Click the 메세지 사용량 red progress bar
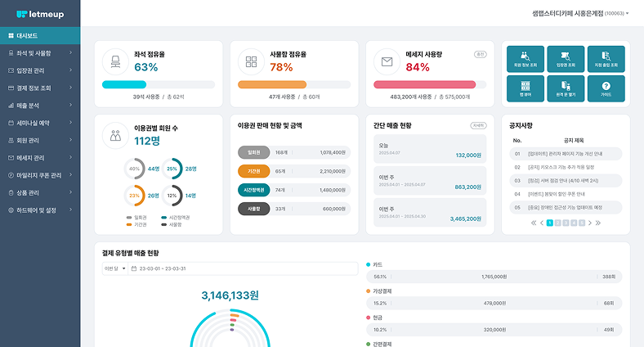644x347 pixels. click(x=425, y=84)
